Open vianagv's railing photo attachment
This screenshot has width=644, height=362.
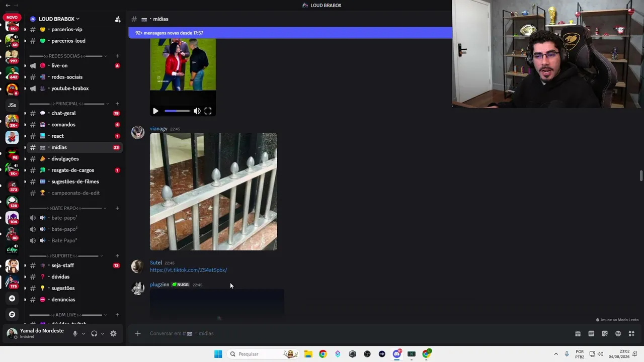click(x=213, y=192)
